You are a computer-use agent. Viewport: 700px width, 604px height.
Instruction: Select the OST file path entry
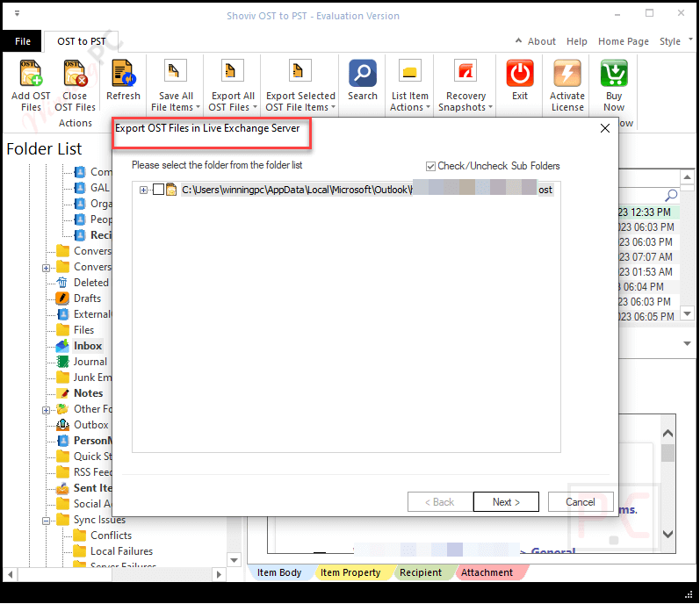367,190
